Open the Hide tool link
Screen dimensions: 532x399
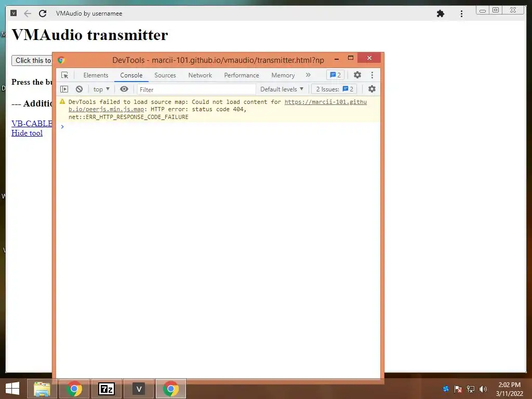(x=27, y=133)
